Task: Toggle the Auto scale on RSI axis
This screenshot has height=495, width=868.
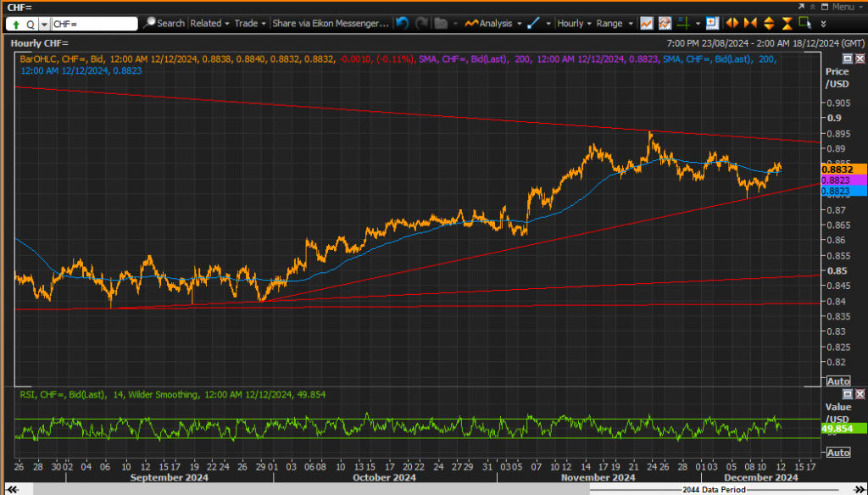Action: click(838, 453)
